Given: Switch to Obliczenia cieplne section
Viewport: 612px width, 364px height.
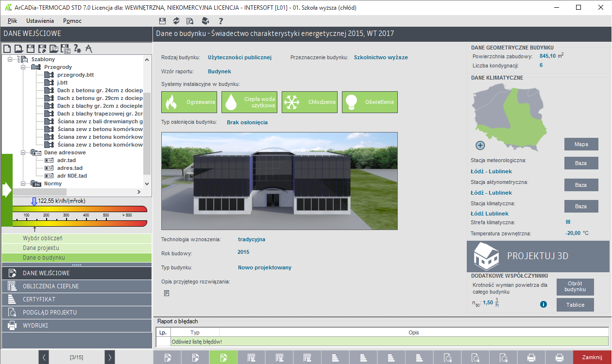Looking at the screenshot, I should tap(76, 286).
